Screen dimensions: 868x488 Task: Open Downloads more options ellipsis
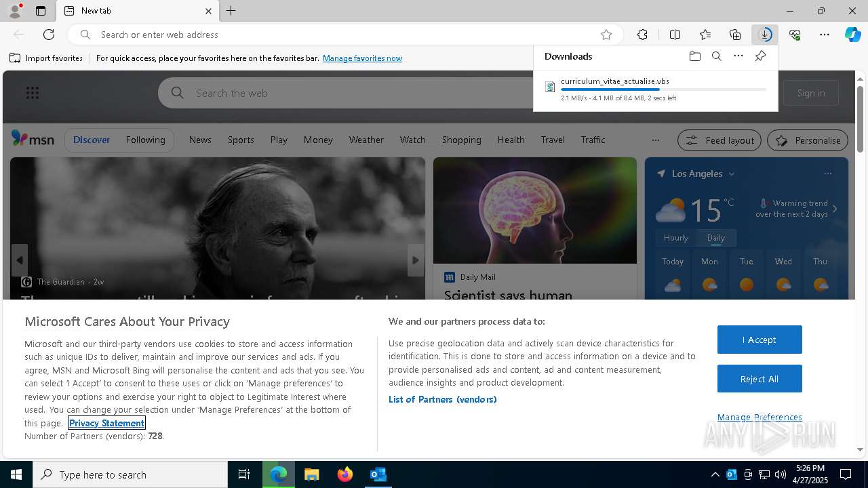click(x=738, y=56)
